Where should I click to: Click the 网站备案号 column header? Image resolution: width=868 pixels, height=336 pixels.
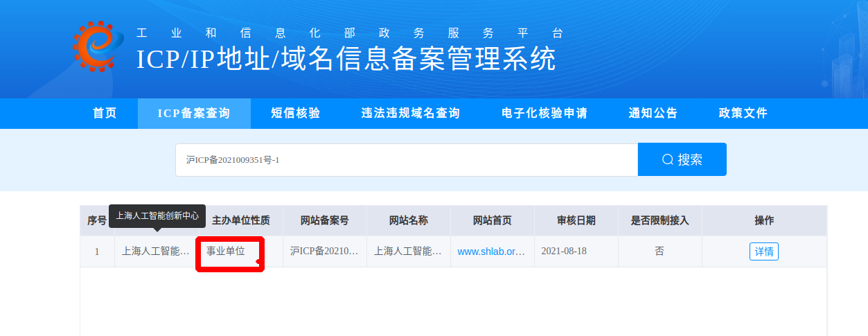(324, 220)
